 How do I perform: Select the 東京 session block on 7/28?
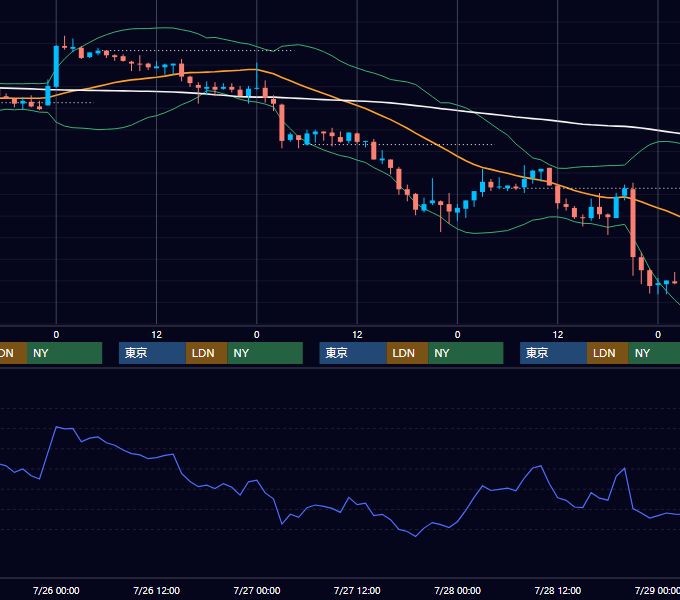tap(553, 353)
